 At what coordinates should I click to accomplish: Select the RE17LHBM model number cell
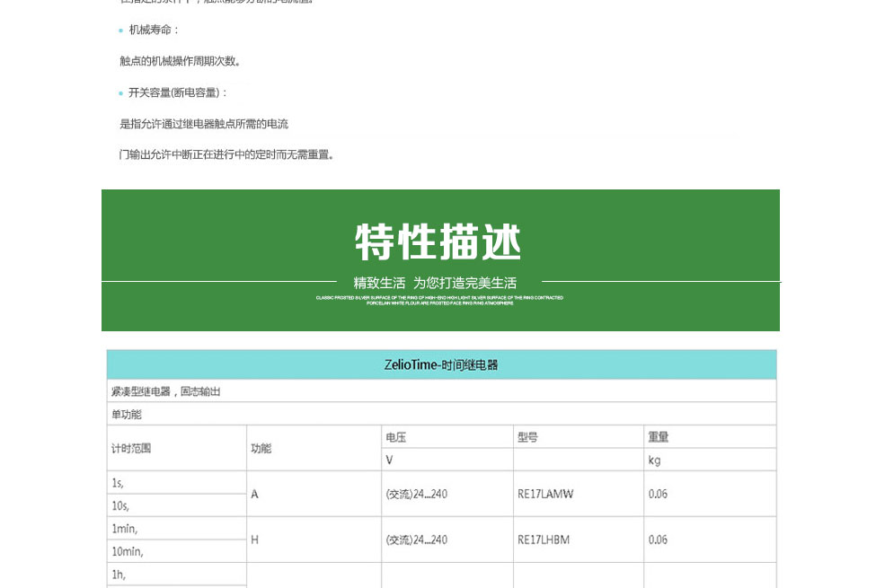point(544,540)
